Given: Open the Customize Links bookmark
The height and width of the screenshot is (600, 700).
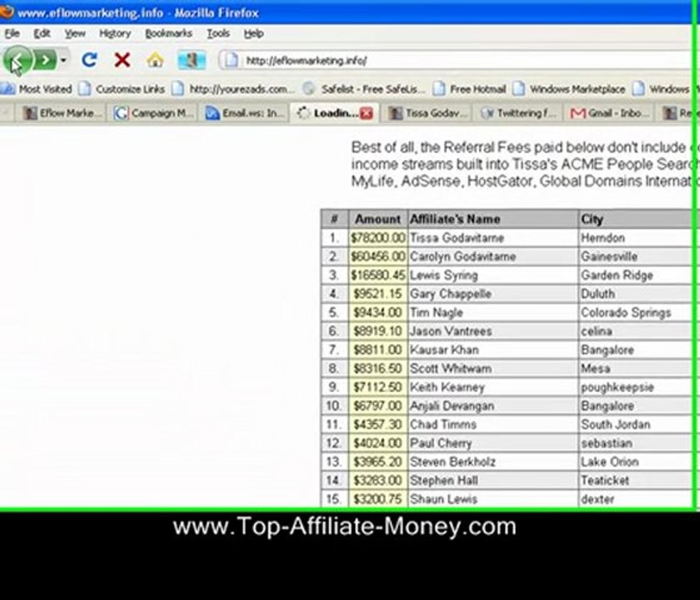Looking at the screenshot, I should pyautogui.click(x=122, y=89).
